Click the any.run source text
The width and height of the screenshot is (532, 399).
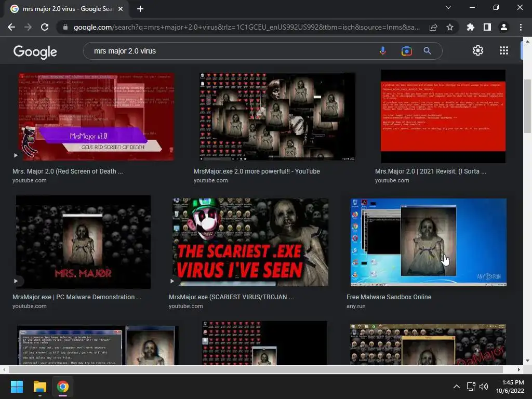[x=356, y=306]
